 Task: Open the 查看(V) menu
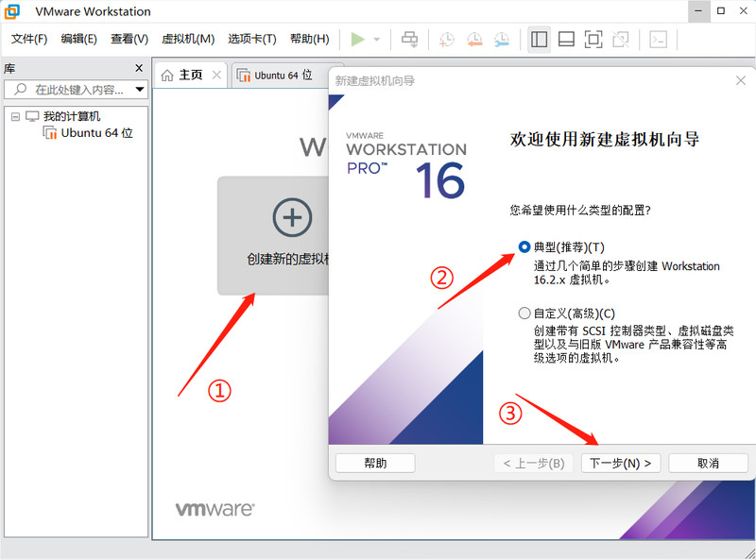[x=129, y=39]
